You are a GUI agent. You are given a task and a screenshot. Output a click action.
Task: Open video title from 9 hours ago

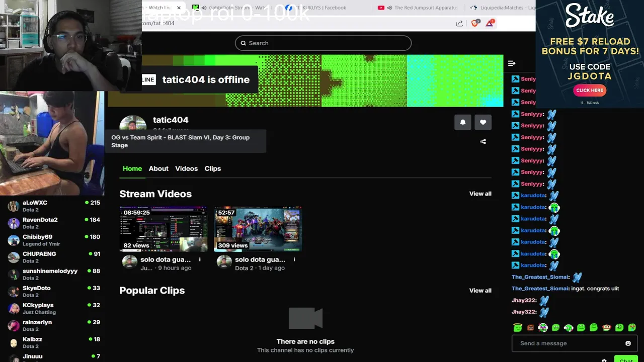coord(166,259)
